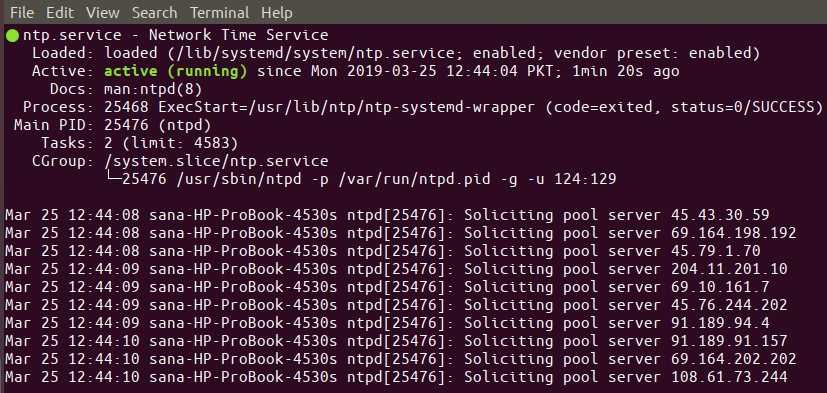The image size is (827, 393).
Task: Click pool server IP 91.189.94.4
Action: (x=720, y=323)
